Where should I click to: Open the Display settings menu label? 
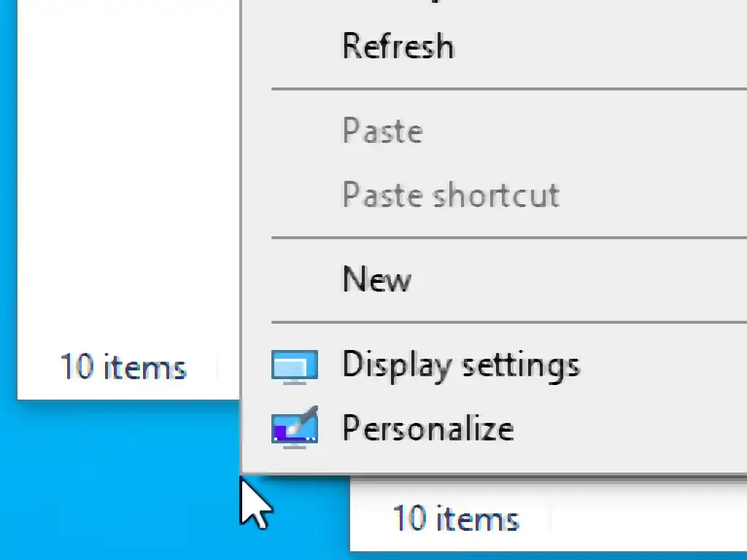click(460, 365)
